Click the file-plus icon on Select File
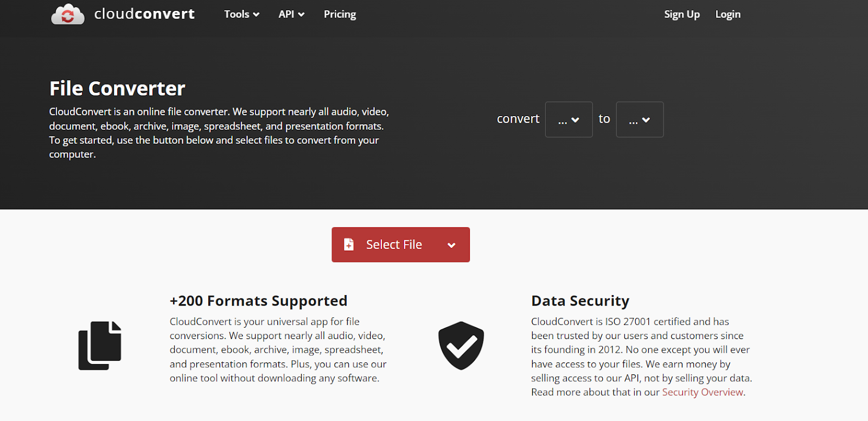This screenshot has width=868, height=421. coord(349,245)
